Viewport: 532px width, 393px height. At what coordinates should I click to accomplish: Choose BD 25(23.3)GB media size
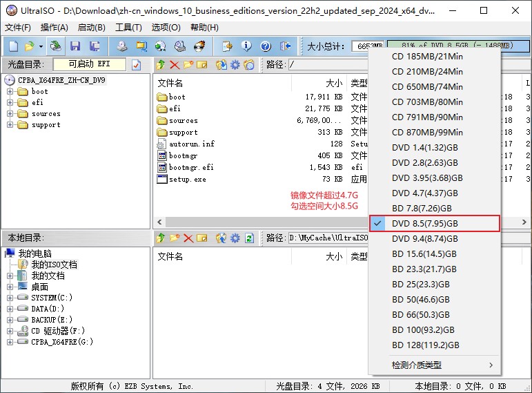(420, 284)
